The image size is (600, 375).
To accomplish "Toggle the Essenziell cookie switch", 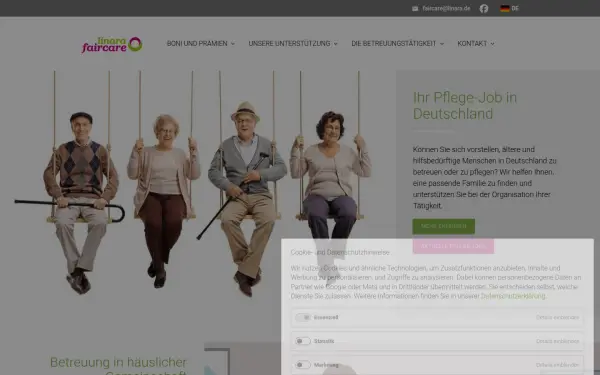I will click(x=303, y=317).
